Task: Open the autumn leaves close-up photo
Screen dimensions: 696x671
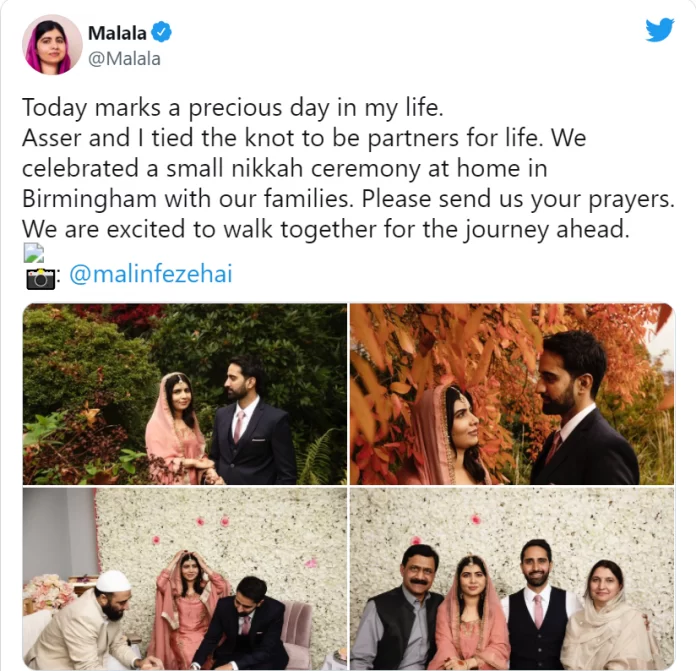Action: coord(512,394)
